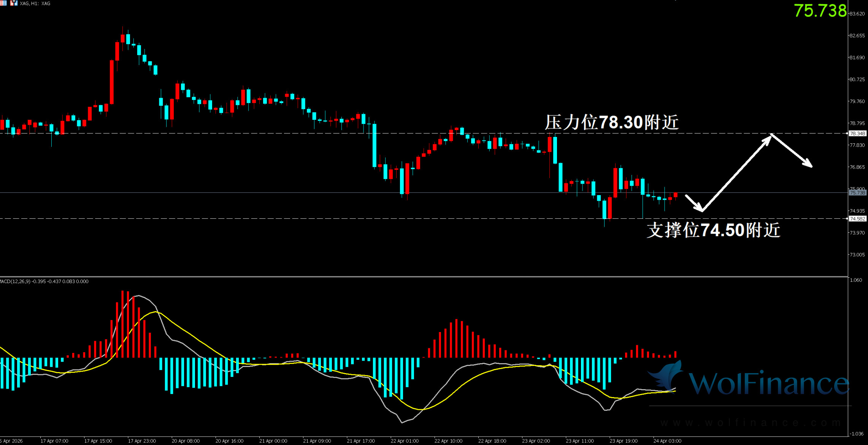Screen dimensions: 868x445
Task: Select the final downward arrow after resistance
Action: [x=792, y=151]
